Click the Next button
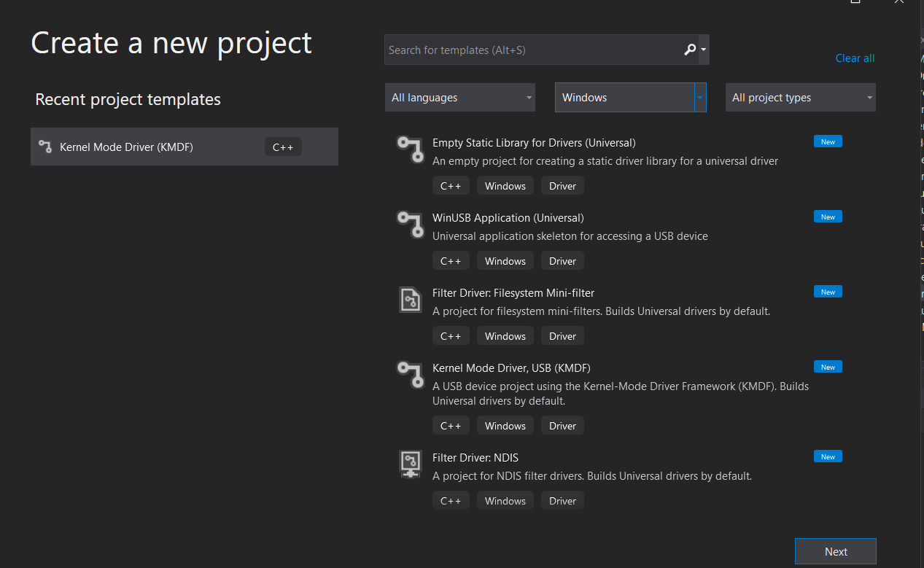The height and width of the screenshot is (568, 924). point(836,551)
